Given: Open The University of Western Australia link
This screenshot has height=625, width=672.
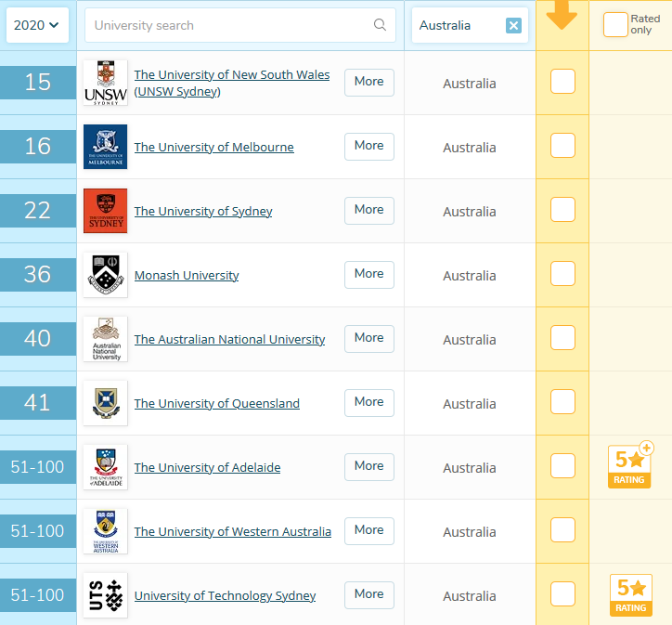Looking at the screenshot, I should pyautogui.click(x=232, y=531).
